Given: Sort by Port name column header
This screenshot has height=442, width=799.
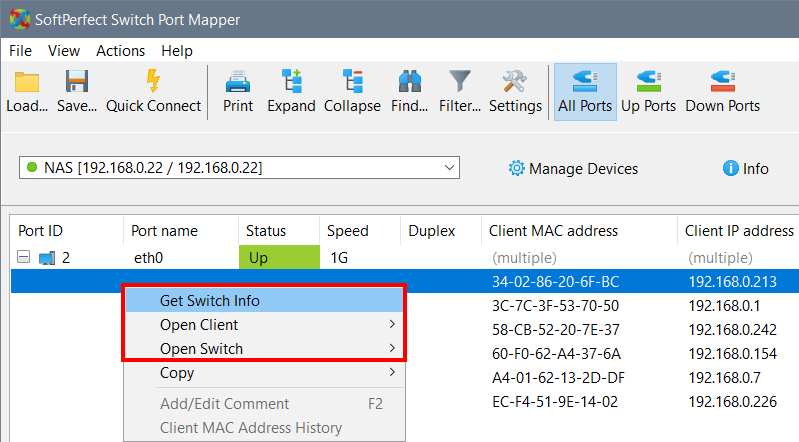Looking at the screenshot, I should pos(181,231).
